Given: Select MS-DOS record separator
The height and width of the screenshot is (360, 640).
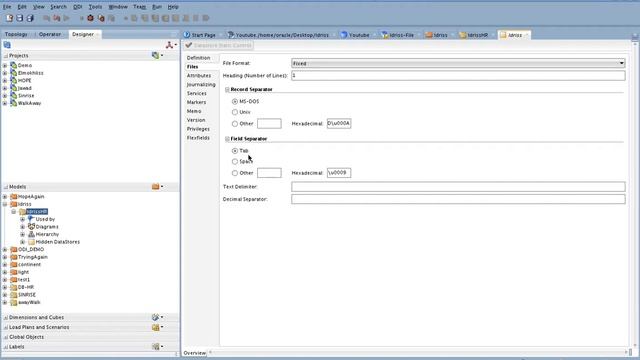Looking at the screenshot, I should point(235,101).
